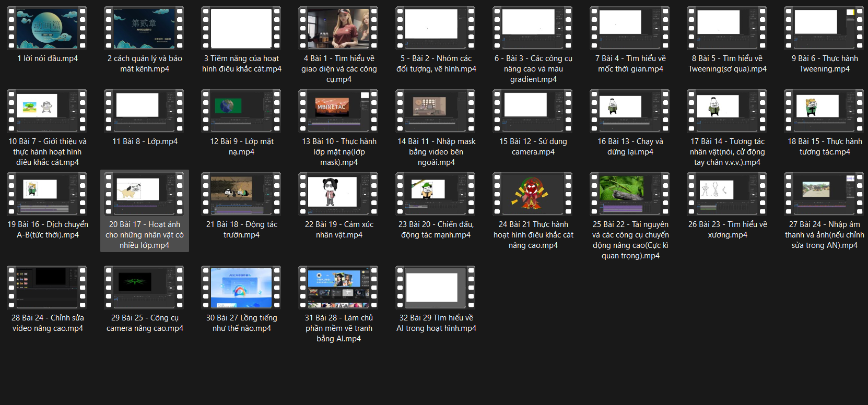The height and width of the screenshot is (405, 868).
Task: Select "3 Tiềm năng của hoạt hình điêu khắc cát.mp4"
Action: 241,29
